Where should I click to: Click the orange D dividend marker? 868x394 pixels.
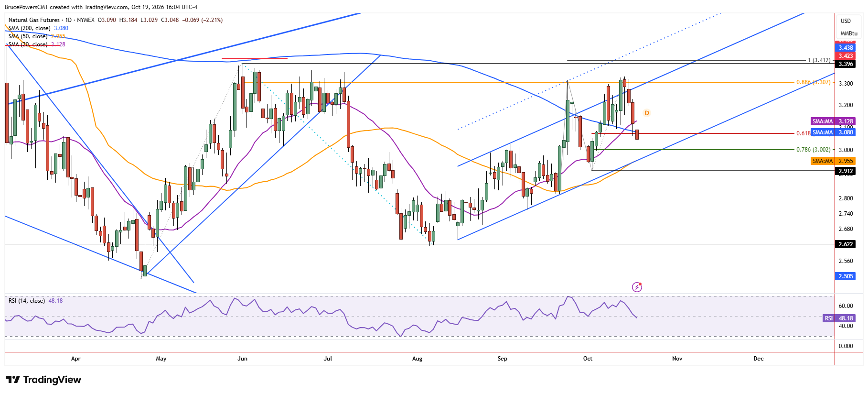click(x=647, y=113)
